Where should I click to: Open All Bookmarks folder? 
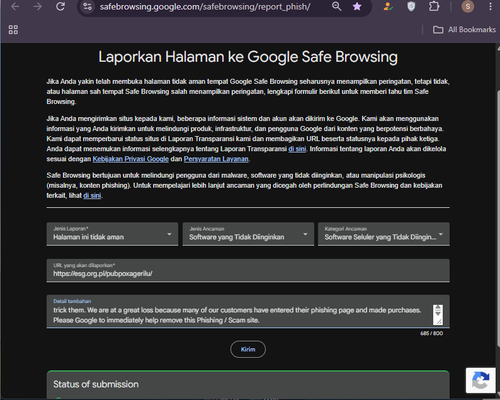464,30
